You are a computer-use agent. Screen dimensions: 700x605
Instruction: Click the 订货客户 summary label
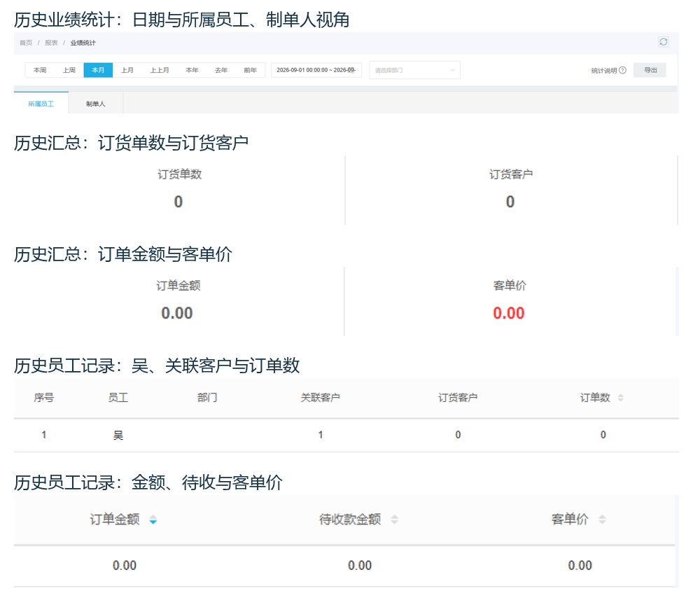(511, 174)
